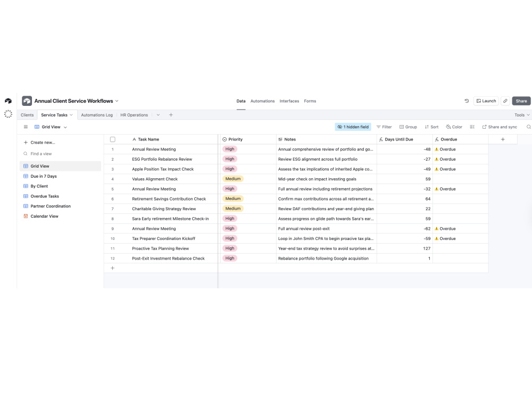The image size is (532, 399).
Task: Click the Priority column select icon
Action: [225, 139]
